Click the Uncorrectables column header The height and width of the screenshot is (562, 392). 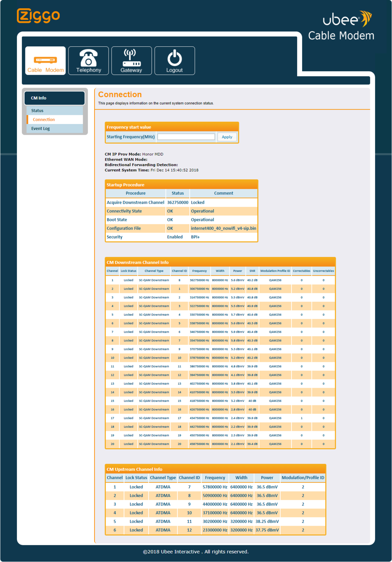tap(324, 271)
